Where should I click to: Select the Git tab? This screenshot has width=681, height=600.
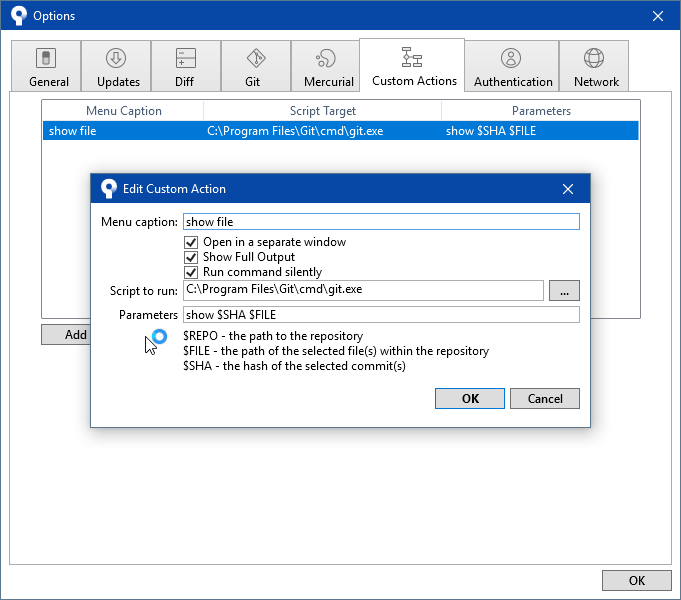tap(256, 66)
